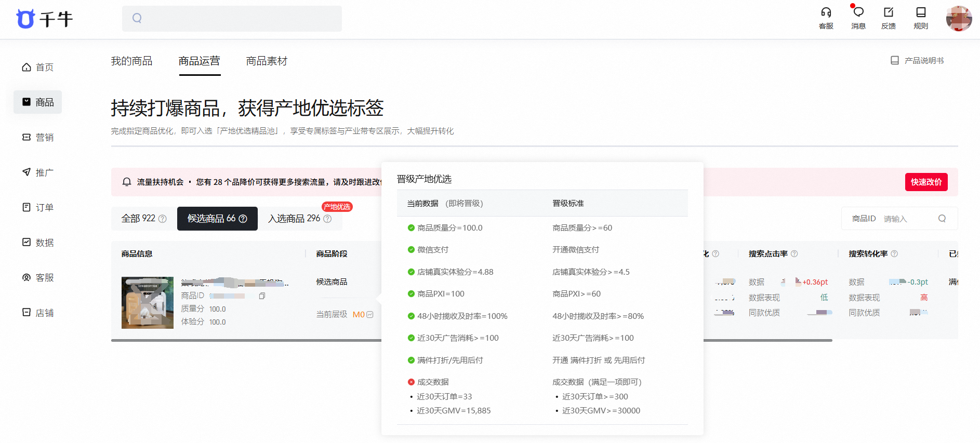Open 数据 in sidebar
This screenshot has height=443, width=980.
click(37, 243)
